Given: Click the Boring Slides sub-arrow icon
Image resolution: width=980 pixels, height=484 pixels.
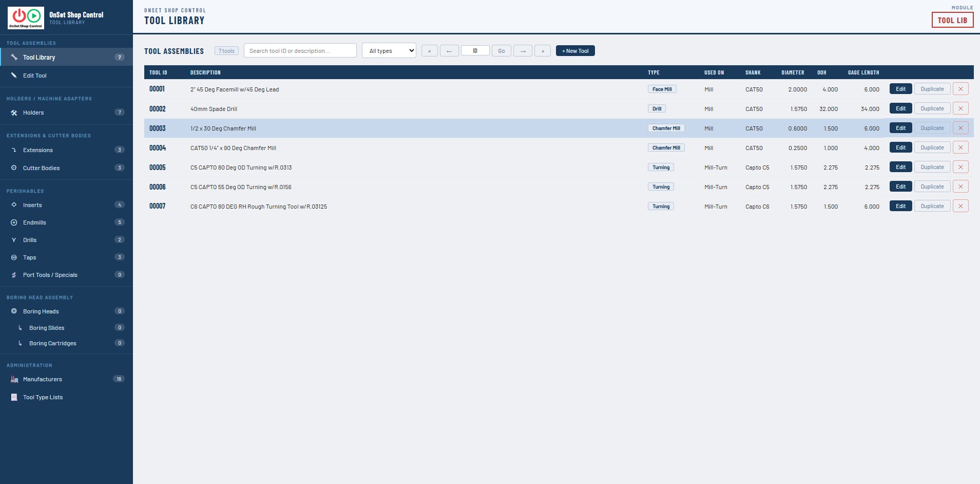Looking at the screenshot, I should [x=20, y=328].
